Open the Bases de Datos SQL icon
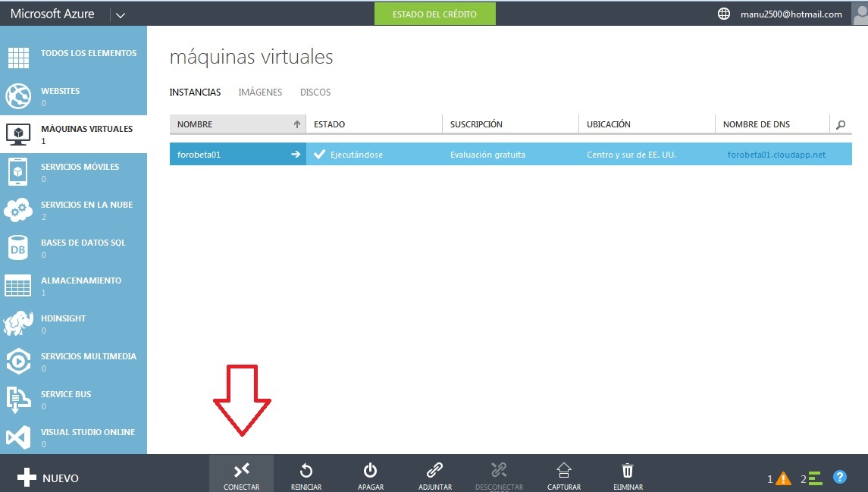Screen dimensions: 868x492 (17, 248)
